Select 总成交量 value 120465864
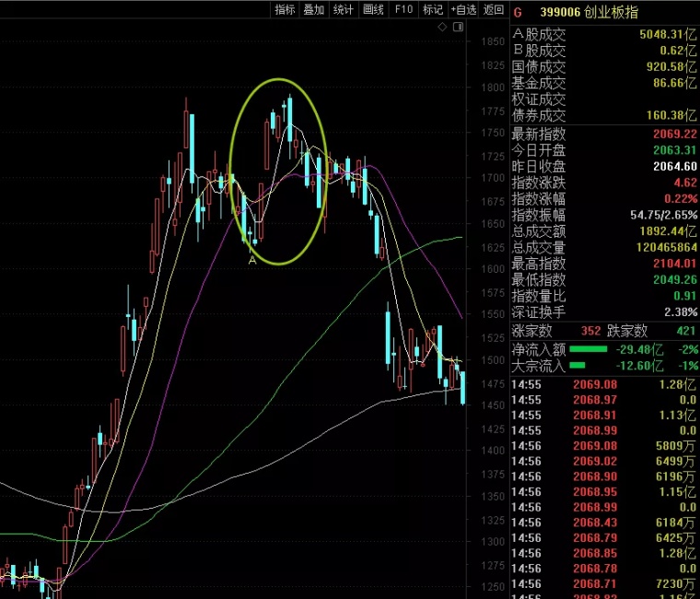 667,248
